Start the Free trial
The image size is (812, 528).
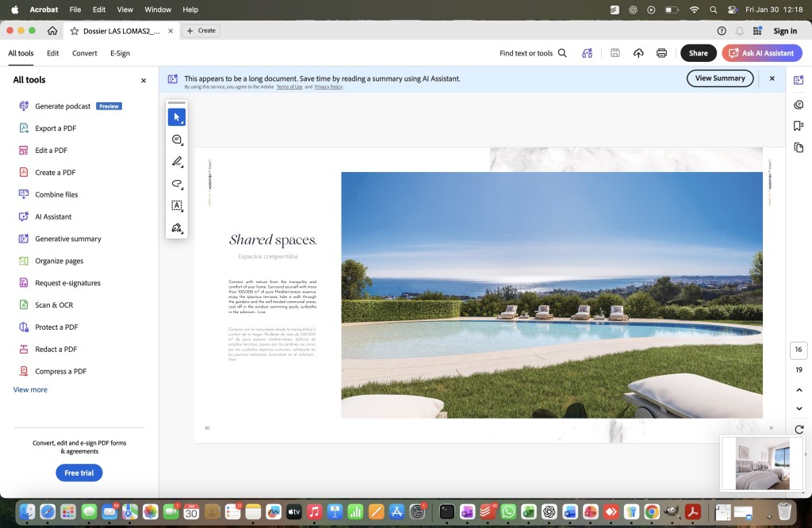[x=79, y=473]
